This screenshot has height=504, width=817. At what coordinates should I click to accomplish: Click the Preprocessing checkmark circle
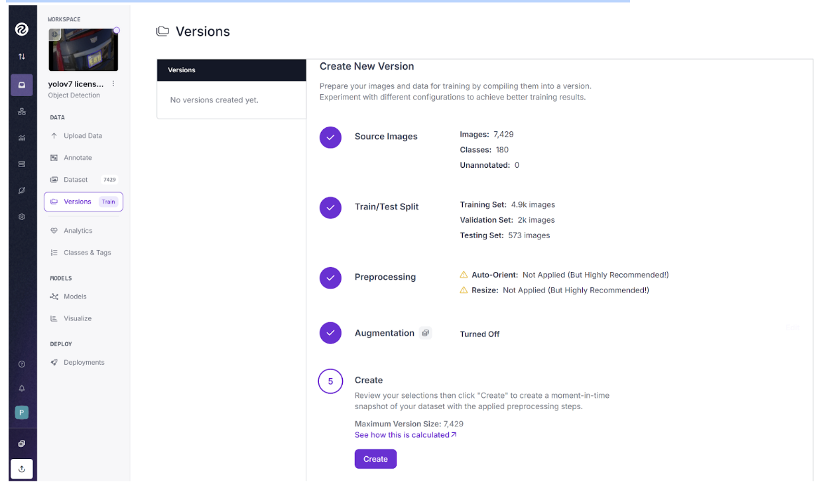[330, 278]
